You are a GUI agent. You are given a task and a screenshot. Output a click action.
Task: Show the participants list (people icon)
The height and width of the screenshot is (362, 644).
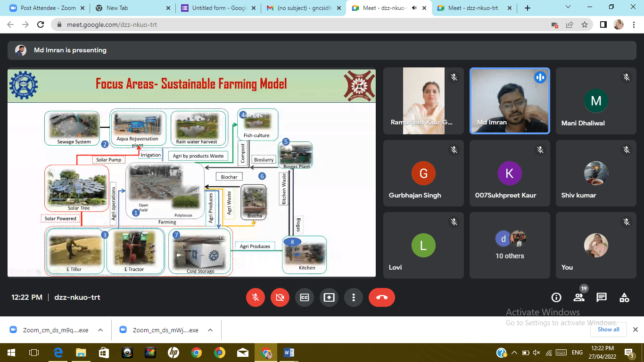click(579, 297)
